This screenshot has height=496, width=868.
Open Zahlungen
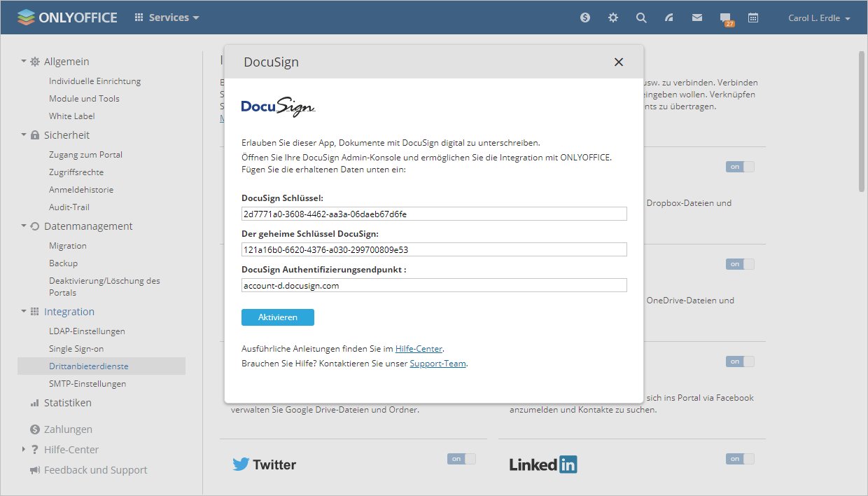[68, 429]
